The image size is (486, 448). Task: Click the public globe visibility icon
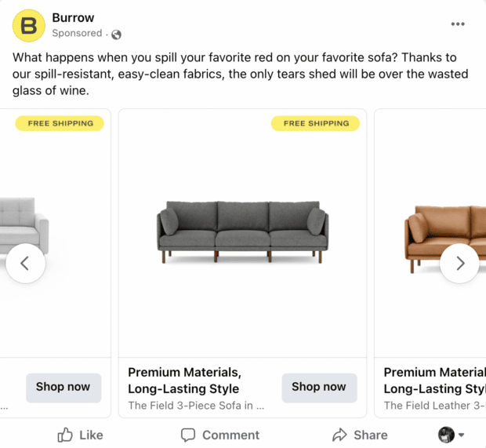tap(117, 34)
